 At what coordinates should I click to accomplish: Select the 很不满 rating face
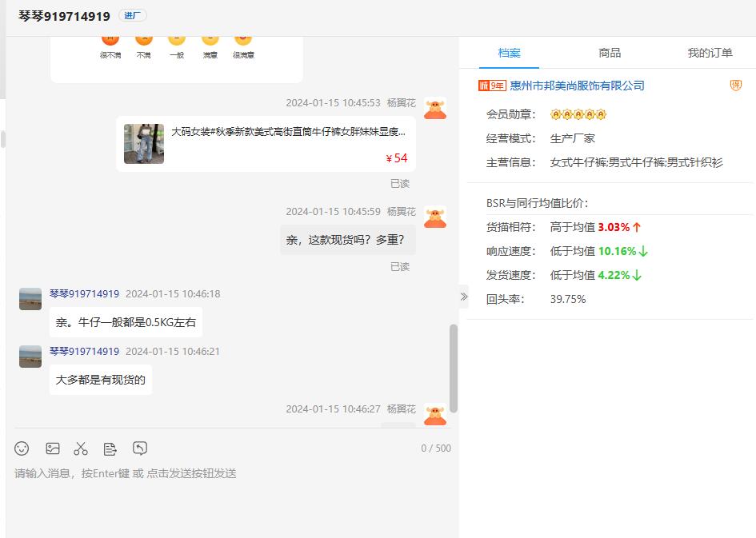(x=110, y=42)
